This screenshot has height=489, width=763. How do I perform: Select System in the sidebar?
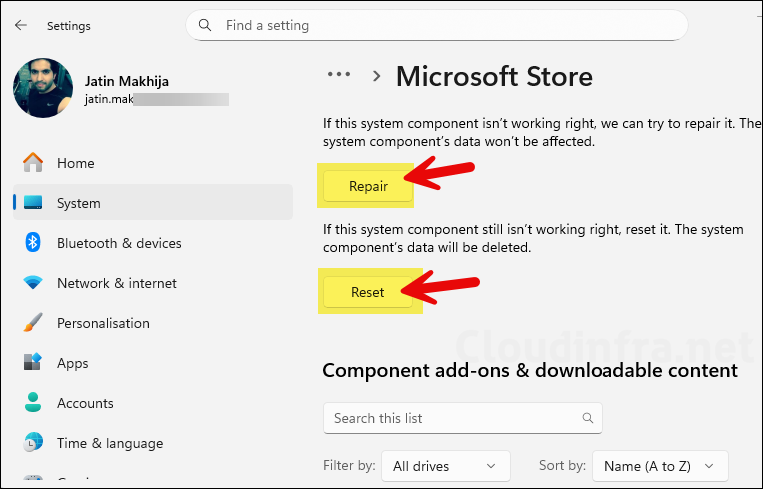(153, 202)
